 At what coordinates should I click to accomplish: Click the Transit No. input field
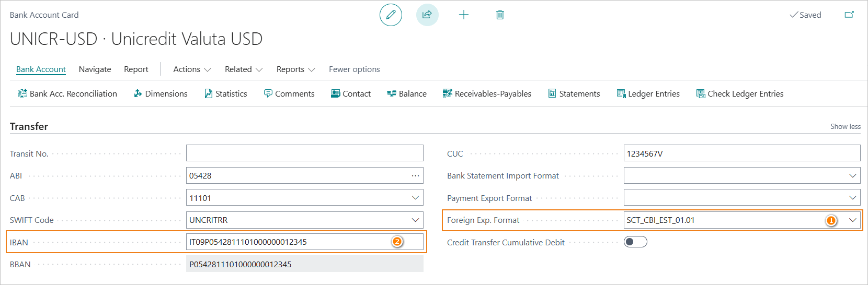point(304,153)
